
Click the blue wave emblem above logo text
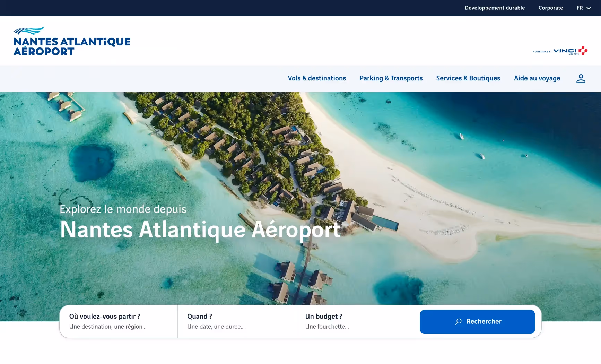(29, 31)
